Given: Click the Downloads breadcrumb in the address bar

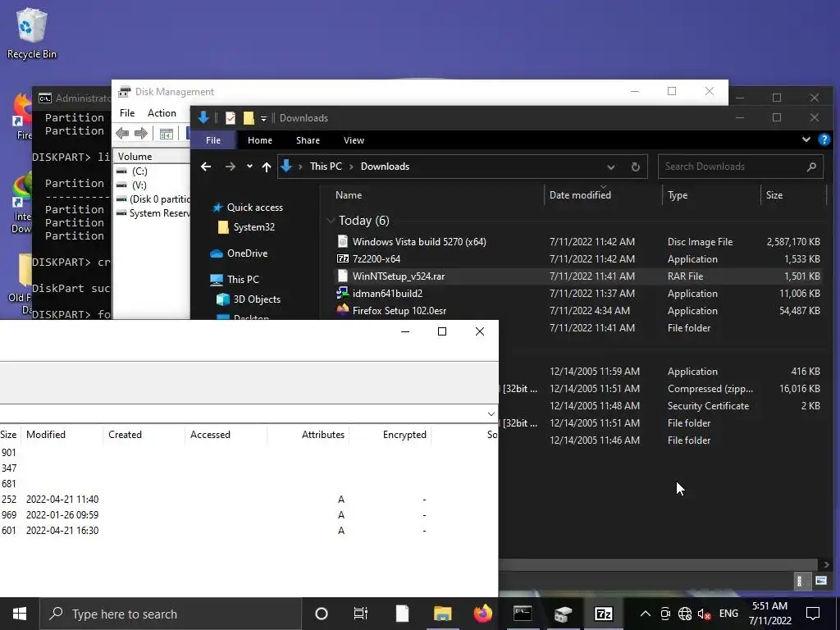Looking at the screenshot, I should pos(385,167).
